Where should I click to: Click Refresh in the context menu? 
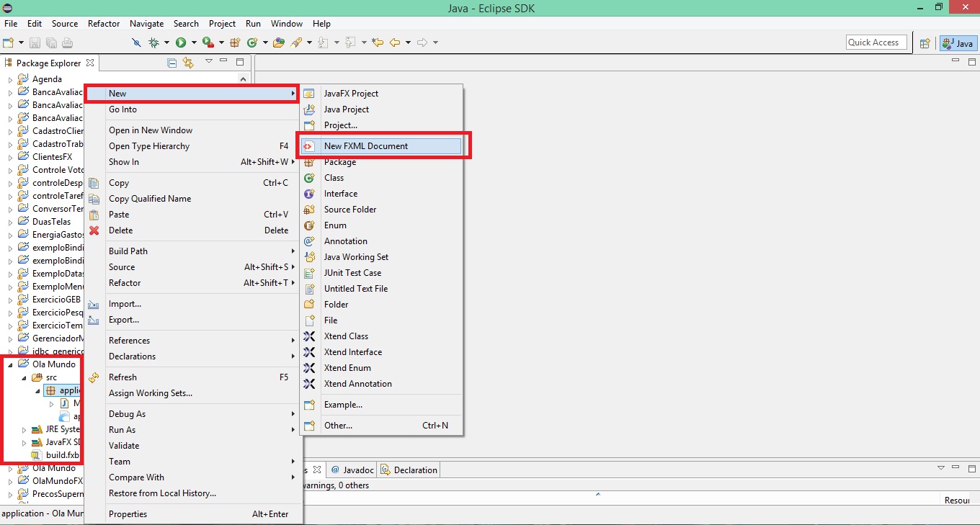tap(192, 377)
